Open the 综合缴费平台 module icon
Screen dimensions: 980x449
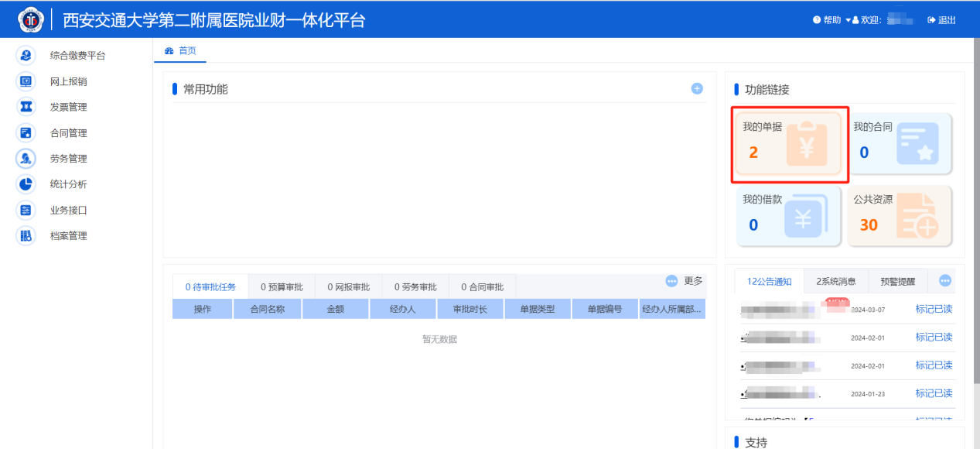tap(26, 55)
